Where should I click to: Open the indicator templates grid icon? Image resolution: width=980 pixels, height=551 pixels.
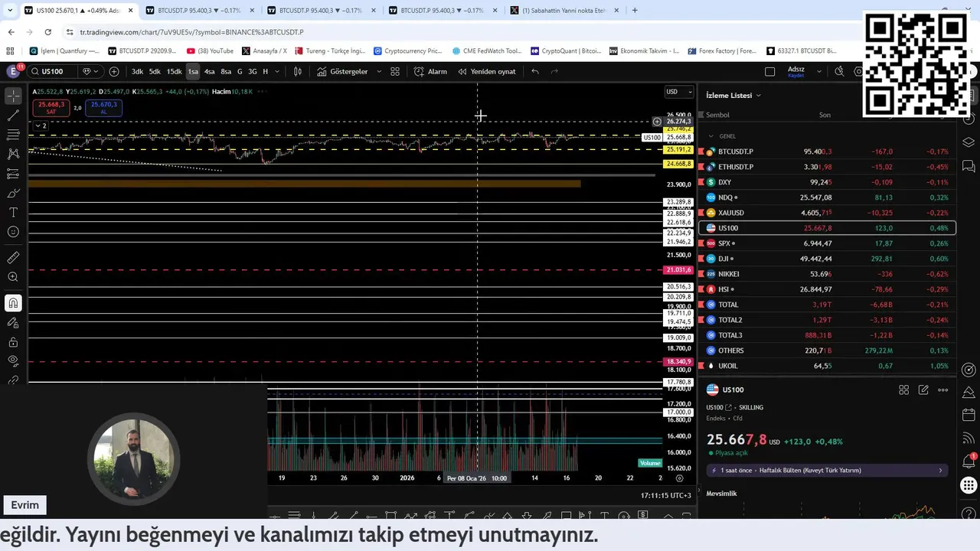(x=395, y=71)
